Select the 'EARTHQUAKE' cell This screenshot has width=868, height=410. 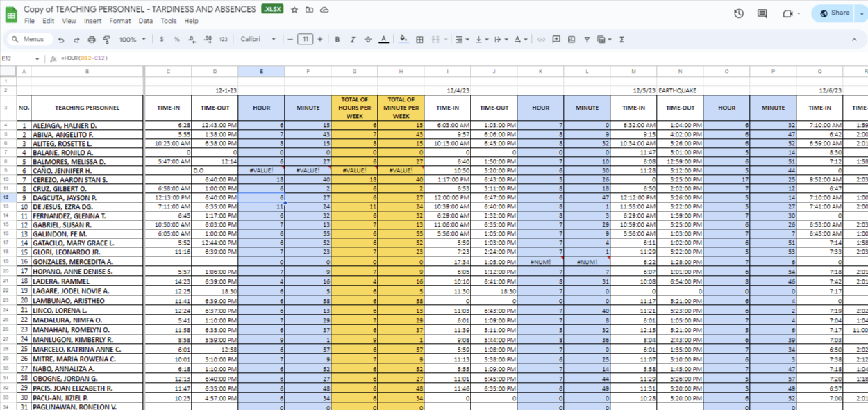coord(681,90)
